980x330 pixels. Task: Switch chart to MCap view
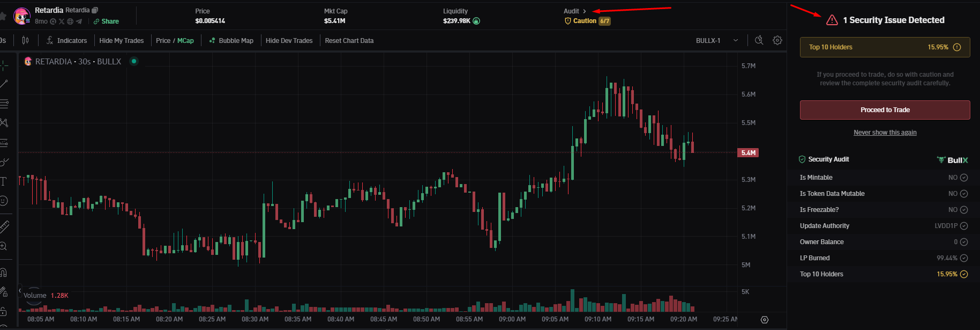[185, 41]
